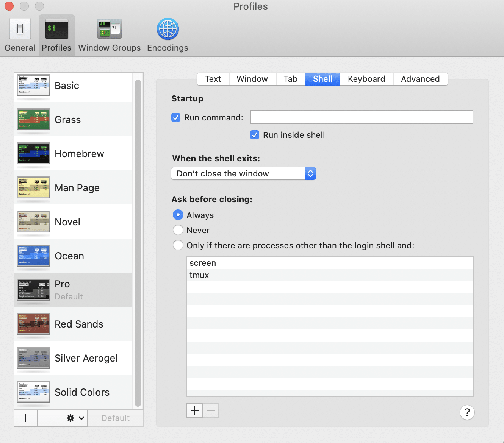Open the gear action menu for profiles
Viewport: 504px width, 443px height.
point(75,418)
